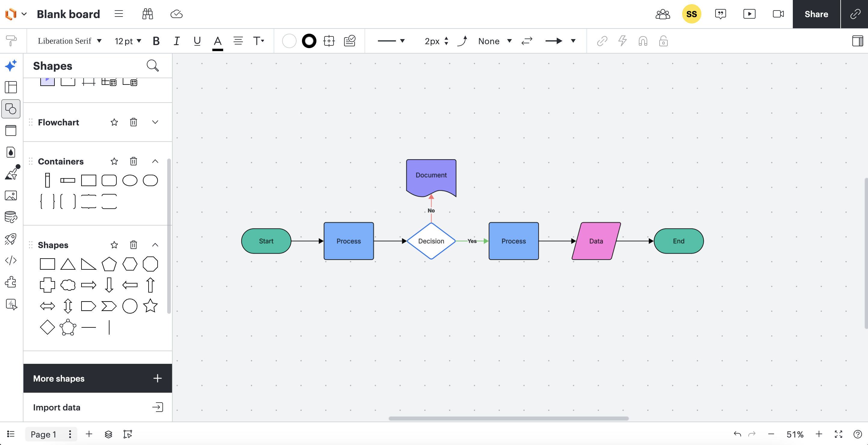
Task: Open the main hamburger menu
Action: [119, 14]
